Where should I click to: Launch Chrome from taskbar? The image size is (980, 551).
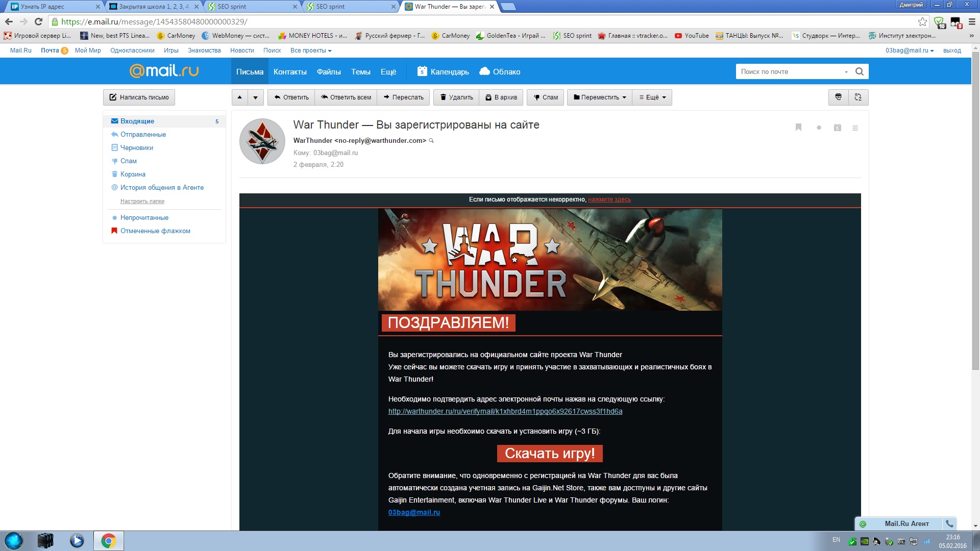tap(108, 541)
